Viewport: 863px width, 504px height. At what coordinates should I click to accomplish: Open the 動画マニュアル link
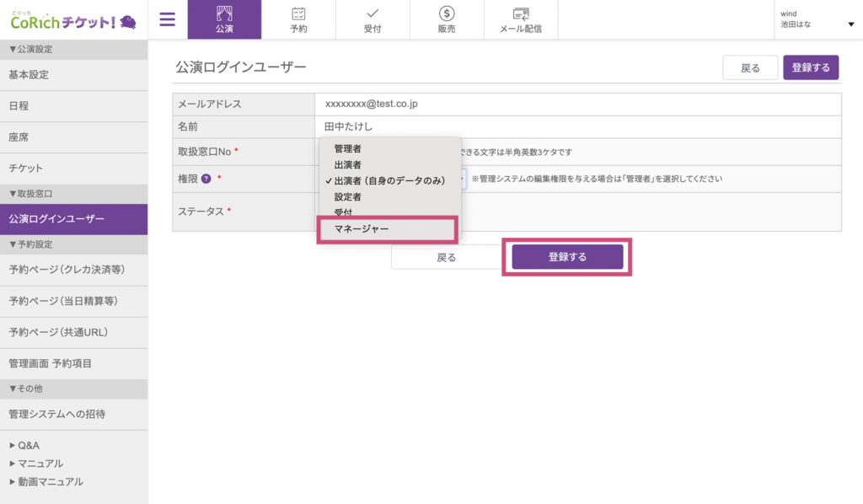[x=50, y=482]
